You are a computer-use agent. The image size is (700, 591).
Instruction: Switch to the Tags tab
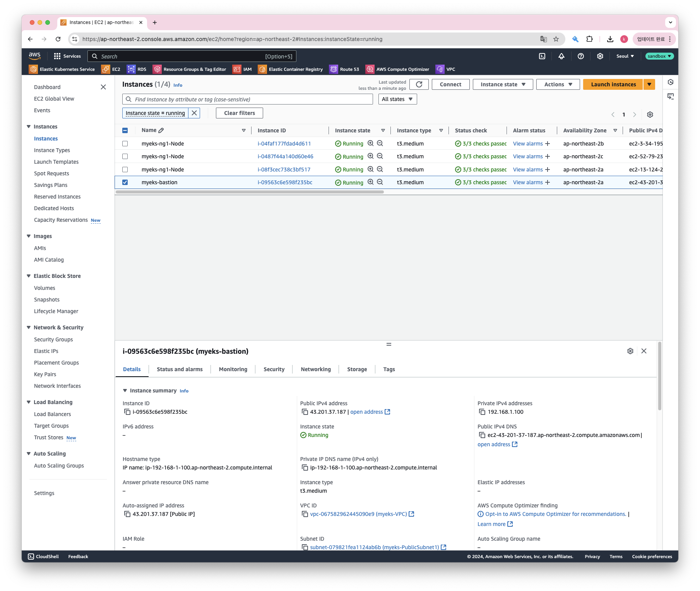389,369
